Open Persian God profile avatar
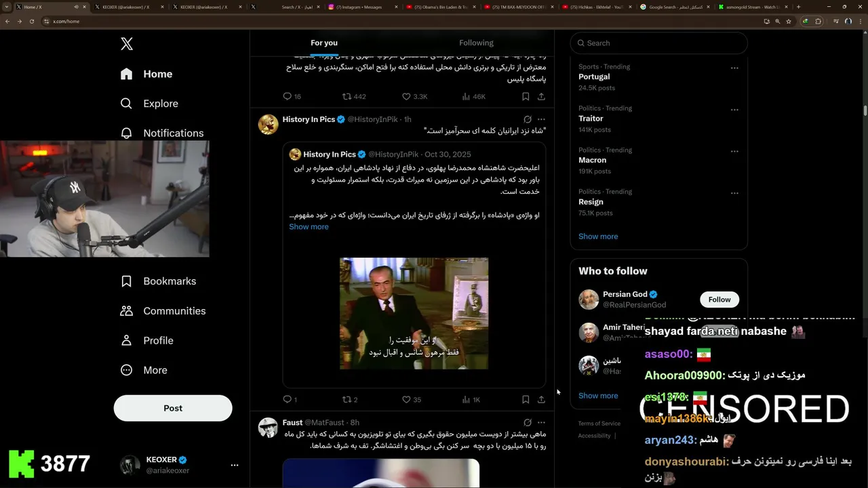 (x=589, y=300)
